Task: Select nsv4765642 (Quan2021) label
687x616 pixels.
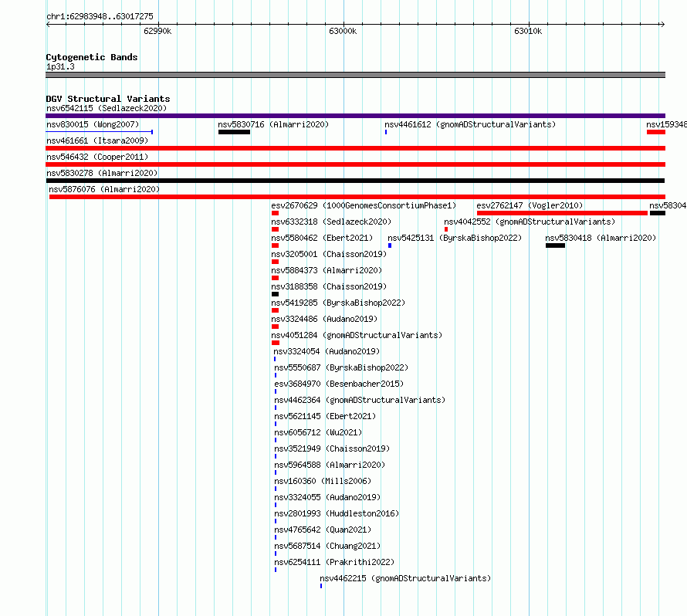Action: click(323, 530)
